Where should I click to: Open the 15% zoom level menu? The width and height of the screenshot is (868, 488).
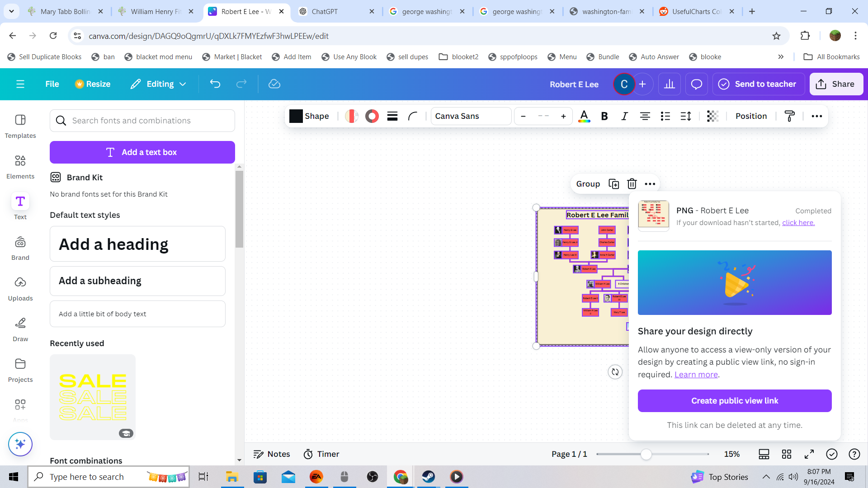(732, 454)
